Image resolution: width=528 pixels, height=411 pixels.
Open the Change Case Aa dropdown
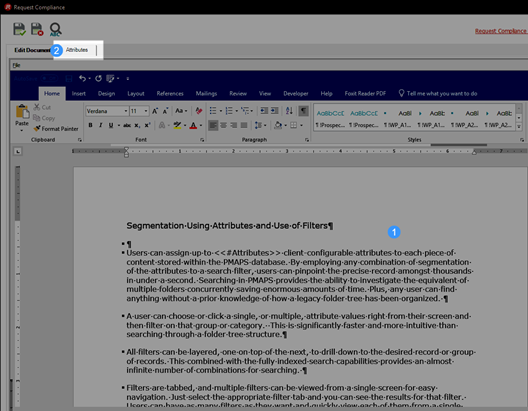point(181,111)
